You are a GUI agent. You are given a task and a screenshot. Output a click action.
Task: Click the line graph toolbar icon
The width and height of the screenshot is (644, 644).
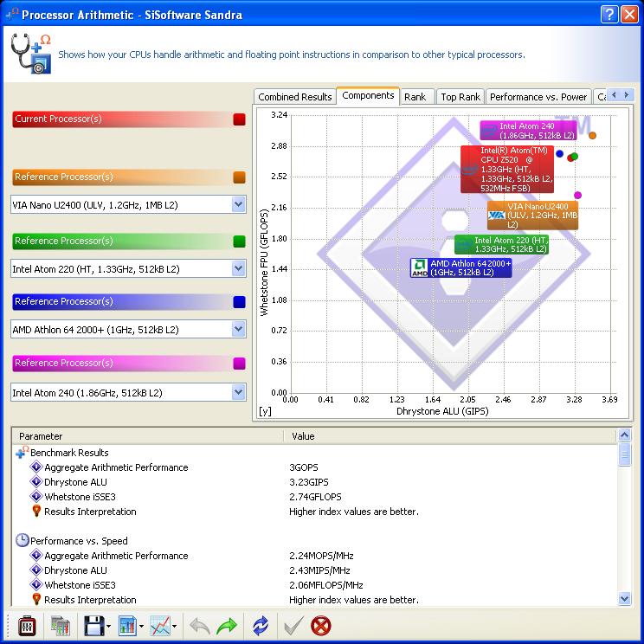tap(160, 626)
